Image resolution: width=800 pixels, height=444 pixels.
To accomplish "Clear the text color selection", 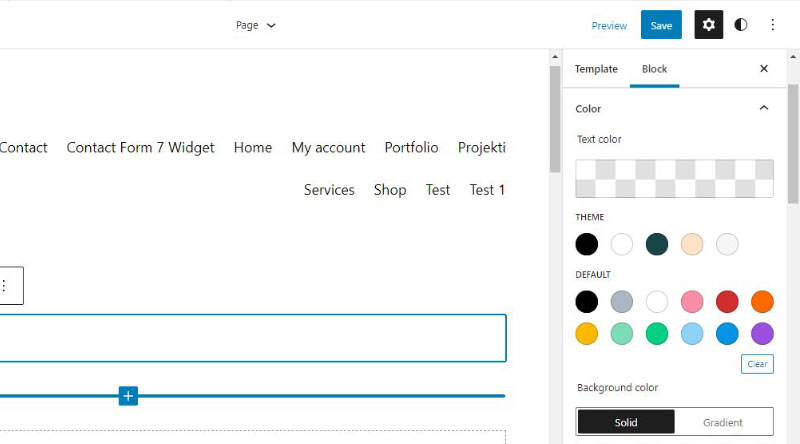I will pos(757,364).
